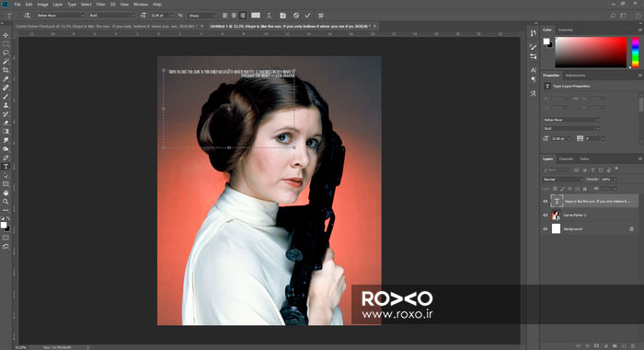Viewport: 644px width, 350px height.
Task: Select the Zoom tool
Action: point(6,202)
